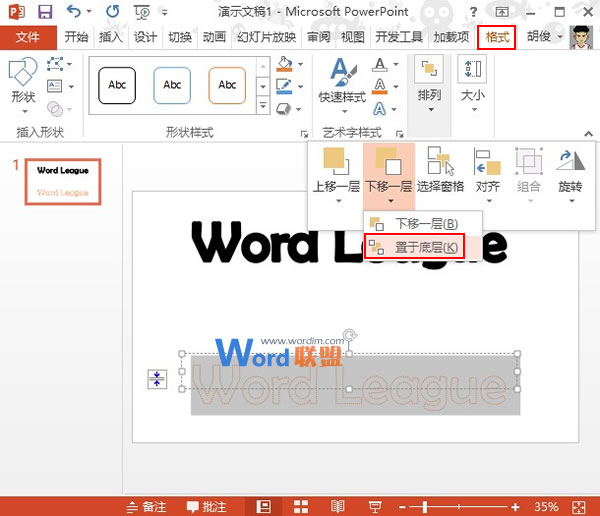Apply first black-outline Abc shape style
This screenshot has width=600, height=516.
pyautogui.click(x=117, y=85)
